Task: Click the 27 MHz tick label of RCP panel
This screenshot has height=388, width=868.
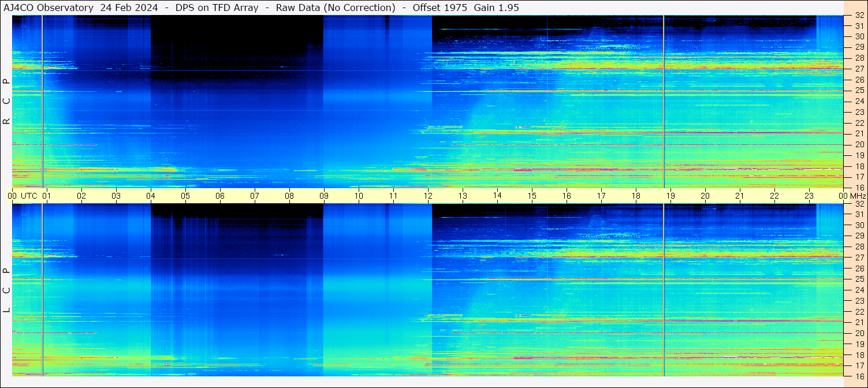Action: tap(859, 69)
